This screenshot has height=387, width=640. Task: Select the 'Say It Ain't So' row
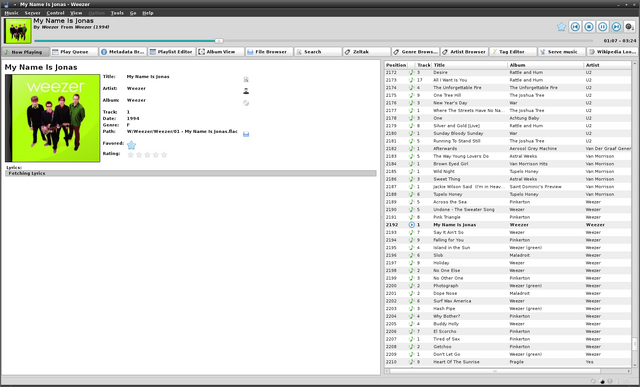point(508,232)
